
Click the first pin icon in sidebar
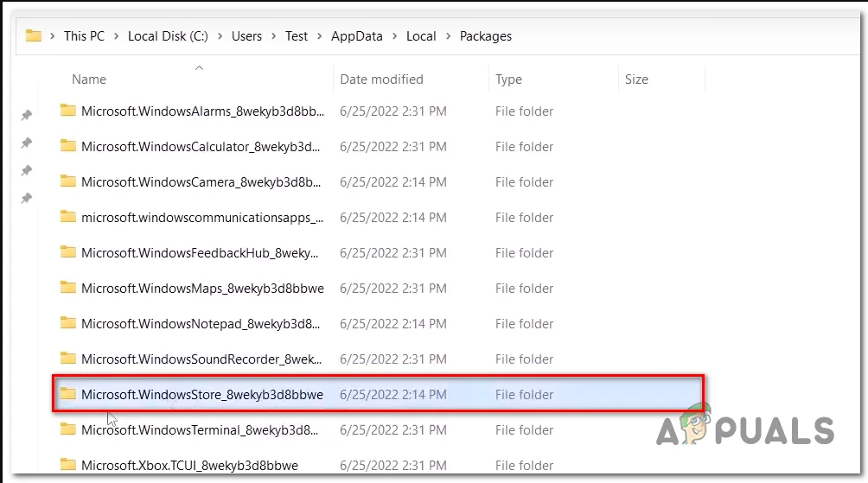(x=27, y=115)
